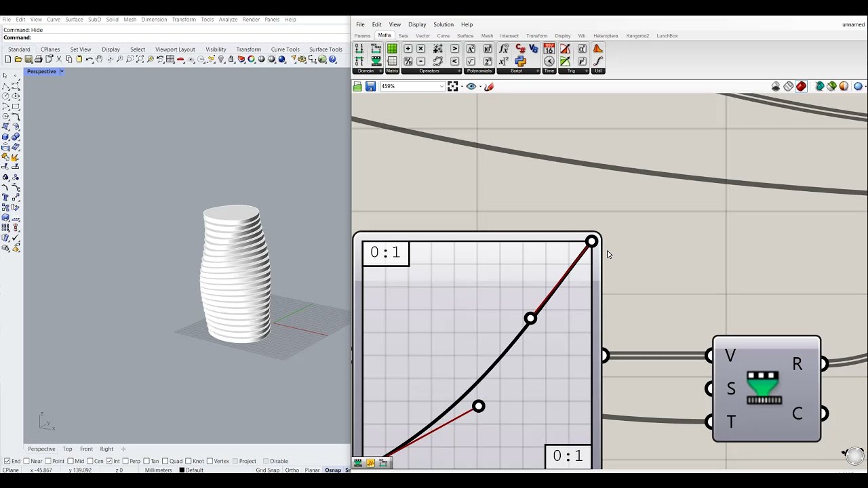
Task: Enable the Perp osnap checkbox
Action: coord(127,461)
